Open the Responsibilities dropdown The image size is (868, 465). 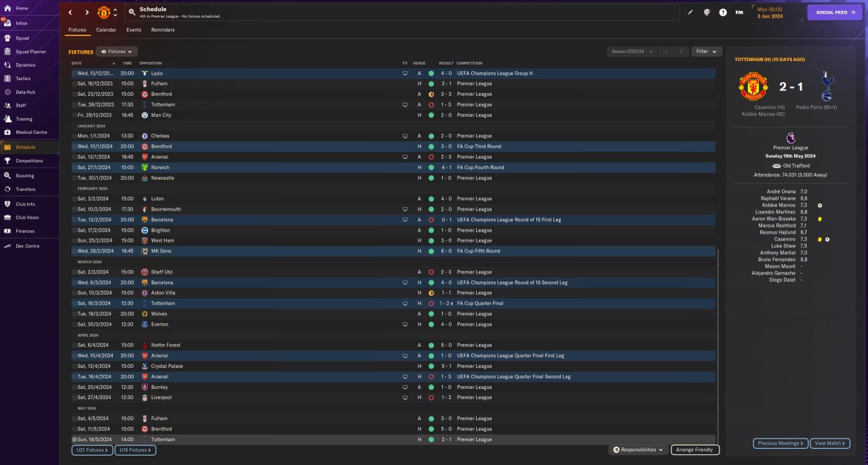[638, 449]
